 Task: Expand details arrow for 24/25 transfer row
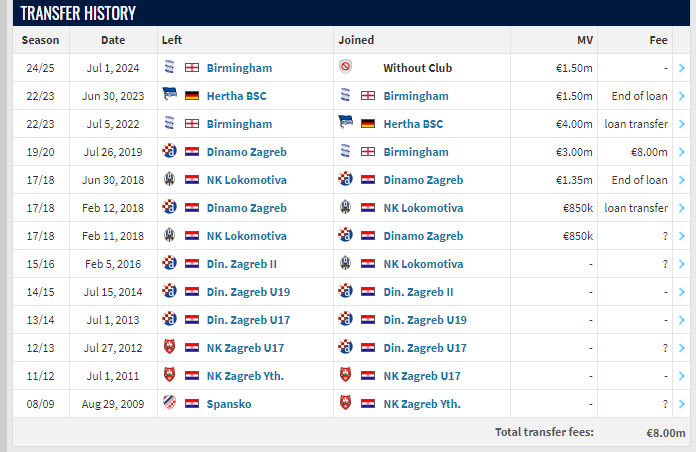[x=682, y=68]
